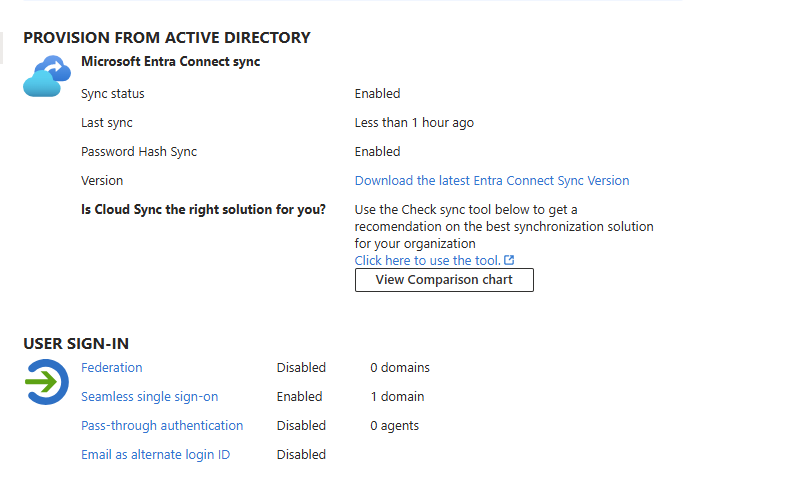The width and height of the screenshot is (797, 492).
Task: Click the 'Less than 1 hour ago' value
Action: (x=414, y=122)
